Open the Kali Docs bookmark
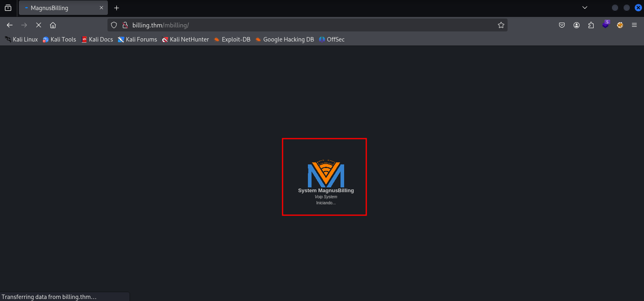This screenshot has height=301, width=644. [97, 39]
